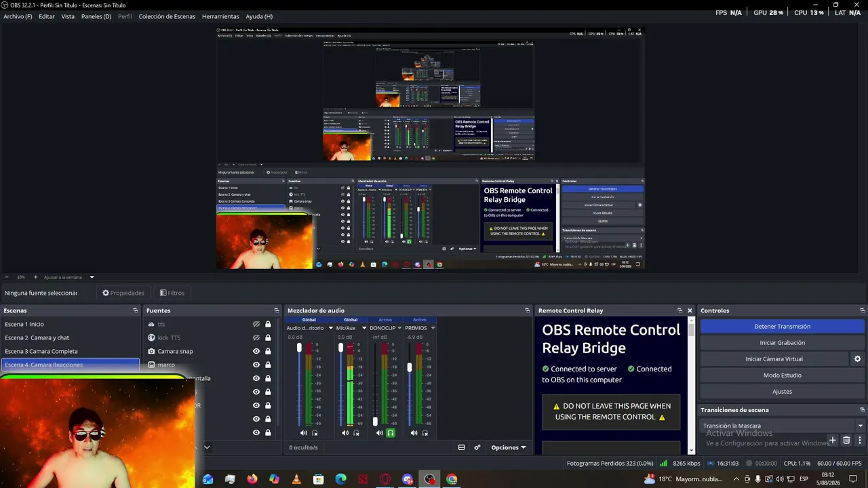The height and width of the screenshot is (488, 868).
Task: Click the camera icon of Camara snap
Action: [152, 351]
